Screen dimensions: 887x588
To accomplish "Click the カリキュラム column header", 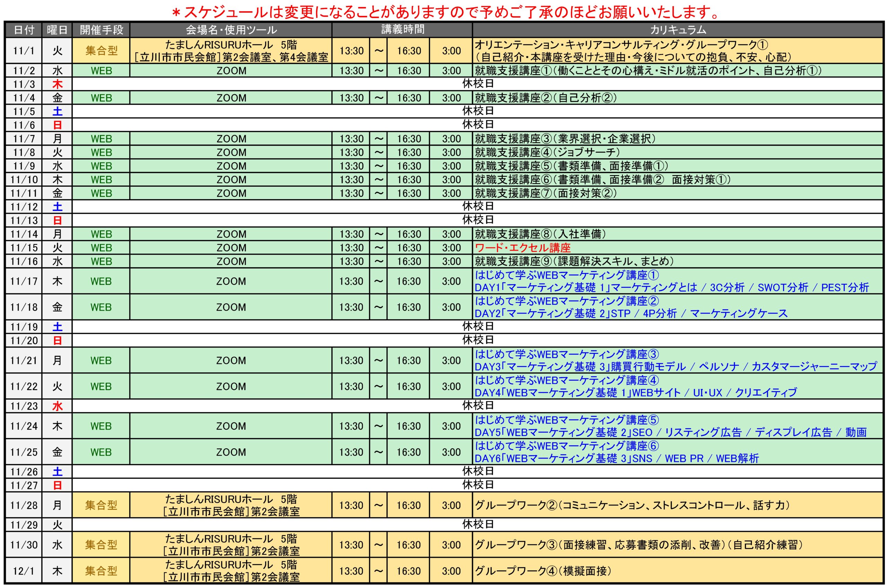I will click(x=678, y=30).
